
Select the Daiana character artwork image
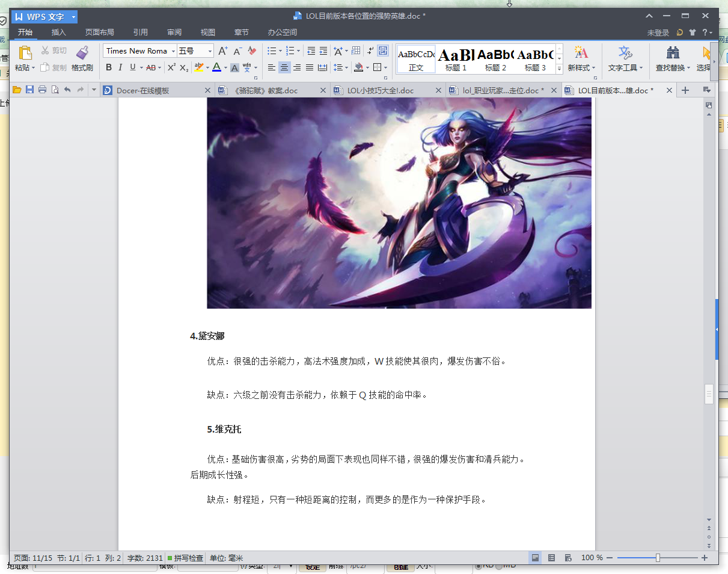(399, 203)
